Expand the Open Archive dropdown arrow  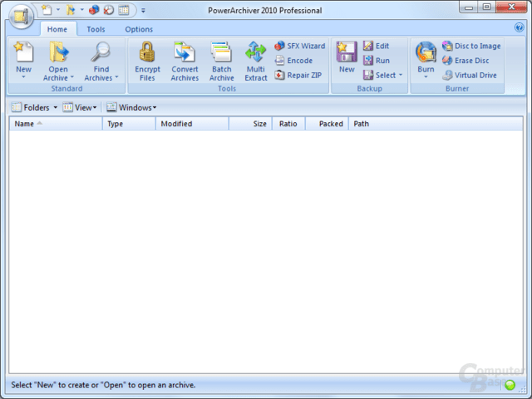click(72, 77)
